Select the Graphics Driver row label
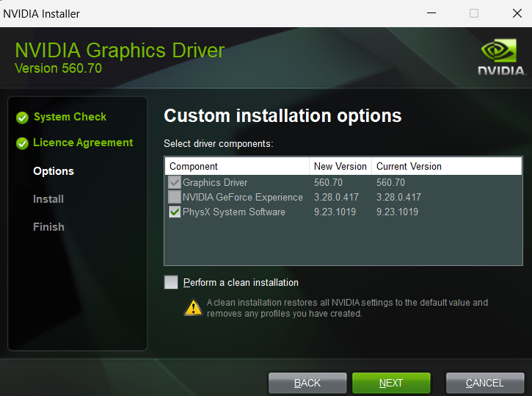 click(x=215, y=183)
